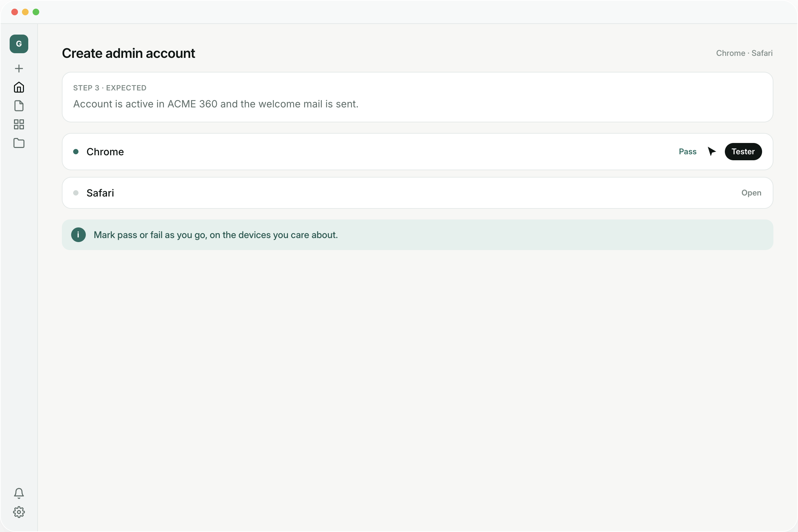The height and width of the screenshot is (532, 798).
Task: Click the Tester label badge
Action: [743, 152]
